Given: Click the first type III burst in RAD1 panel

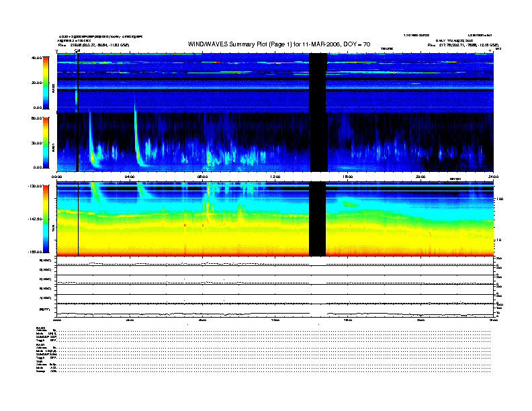Looking at the screenshot, I should (91, 142).
